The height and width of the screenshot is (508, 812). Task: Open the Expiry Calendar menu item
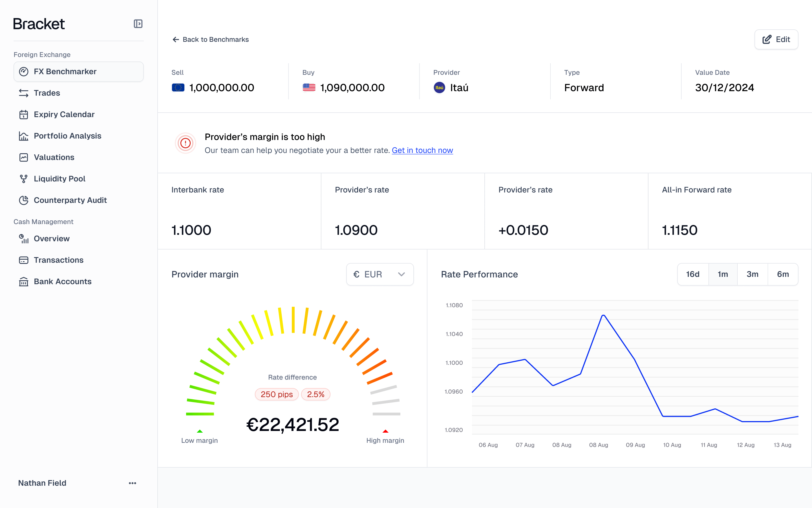(78, 115)
